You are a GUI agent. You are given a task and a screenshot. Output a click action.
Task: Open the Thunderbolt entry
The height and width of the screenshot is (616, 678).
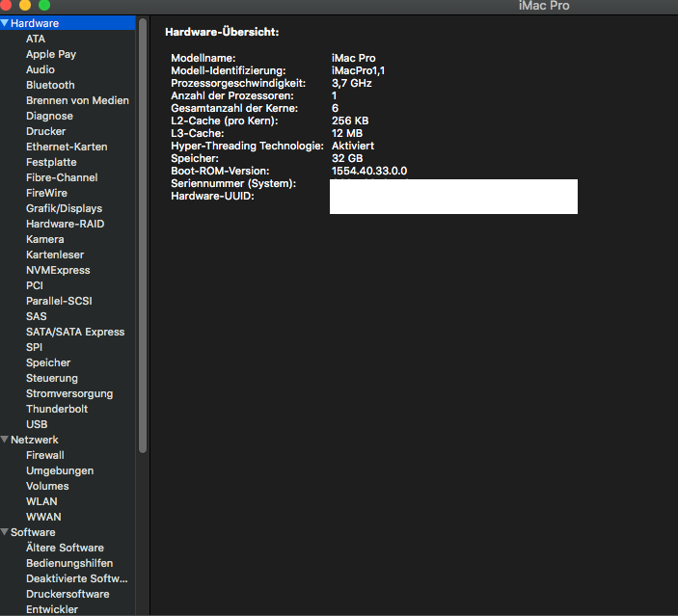(x=57, y=409)
